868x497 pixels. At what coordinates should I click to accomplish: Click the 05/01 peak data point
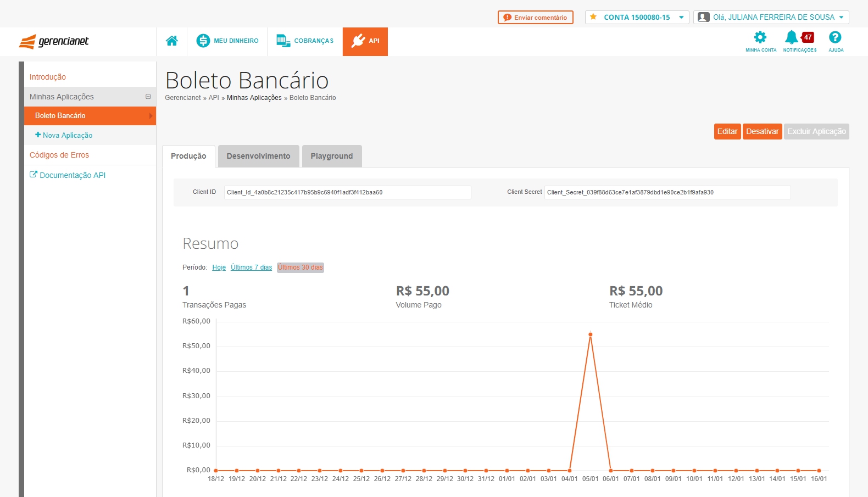pyautogui.click(x=591, y=334)
